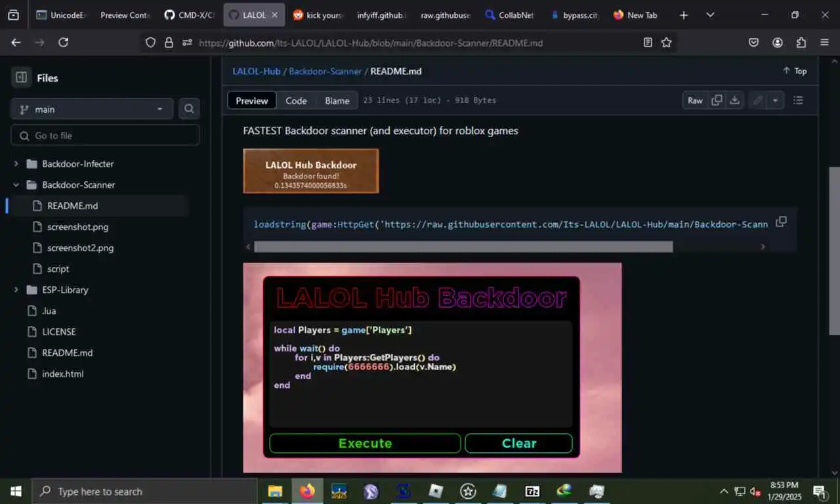This screenshot has width=840, height=504.
Task: Reload the current page
Action: point(63,43)
